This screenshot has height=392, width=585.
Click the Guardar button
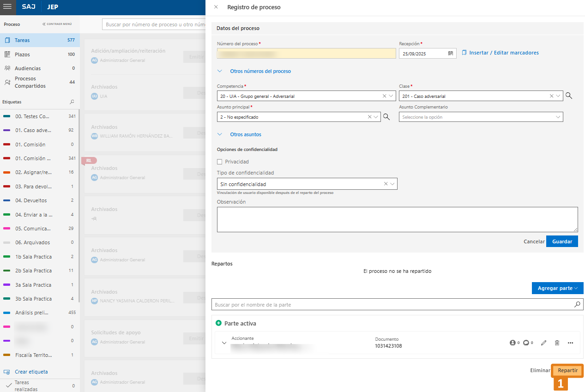561,241
